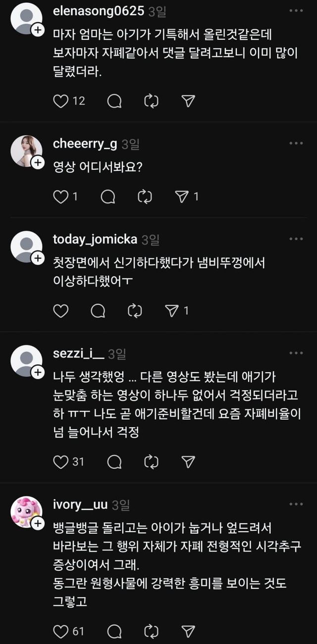Open cheeerry_g's profile picture
This screenshot has width=317, height=644.
pyautogui.click(x=26, y=151)
